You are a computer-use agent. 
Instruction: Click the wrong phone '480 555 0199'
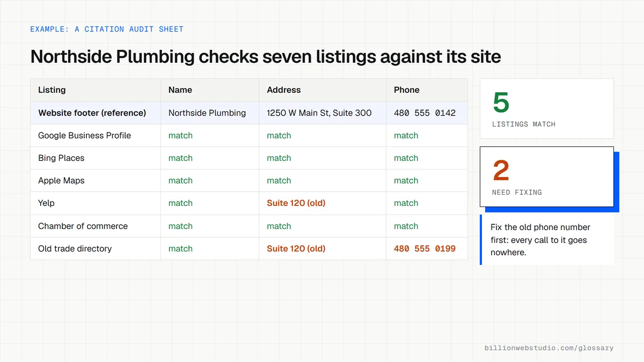coord(425,248)
